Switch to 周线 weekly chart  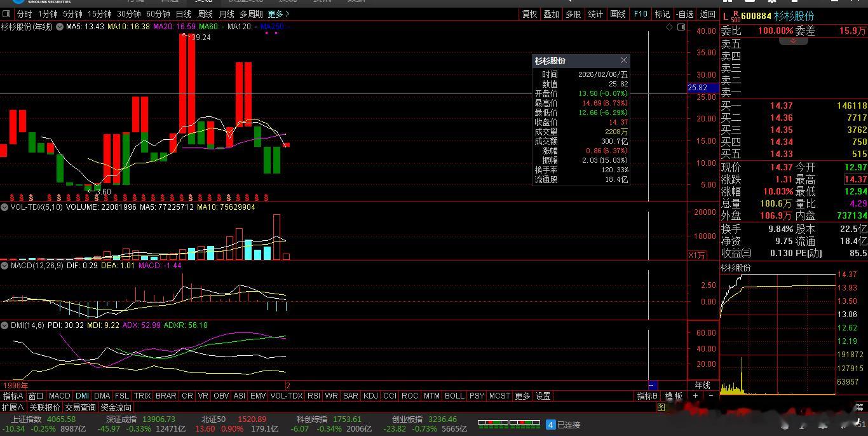pyautogui.click(x=205, y=14)
